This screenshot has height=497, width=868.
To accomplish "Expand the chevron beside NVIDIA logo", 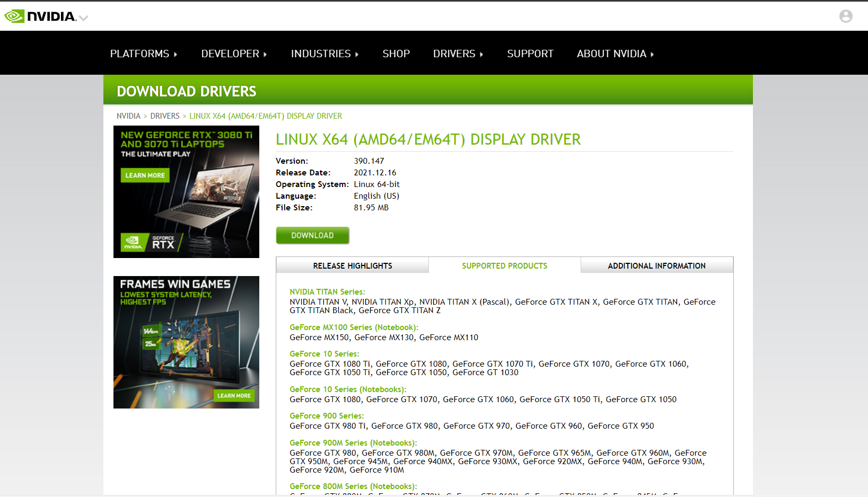I will tap(83, 17).
